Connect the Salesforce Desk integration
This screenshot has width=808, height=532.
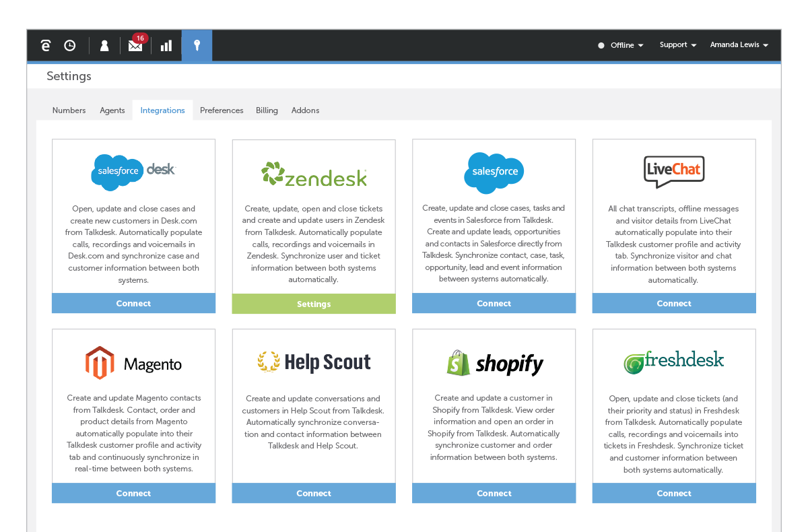coord(133,303)
